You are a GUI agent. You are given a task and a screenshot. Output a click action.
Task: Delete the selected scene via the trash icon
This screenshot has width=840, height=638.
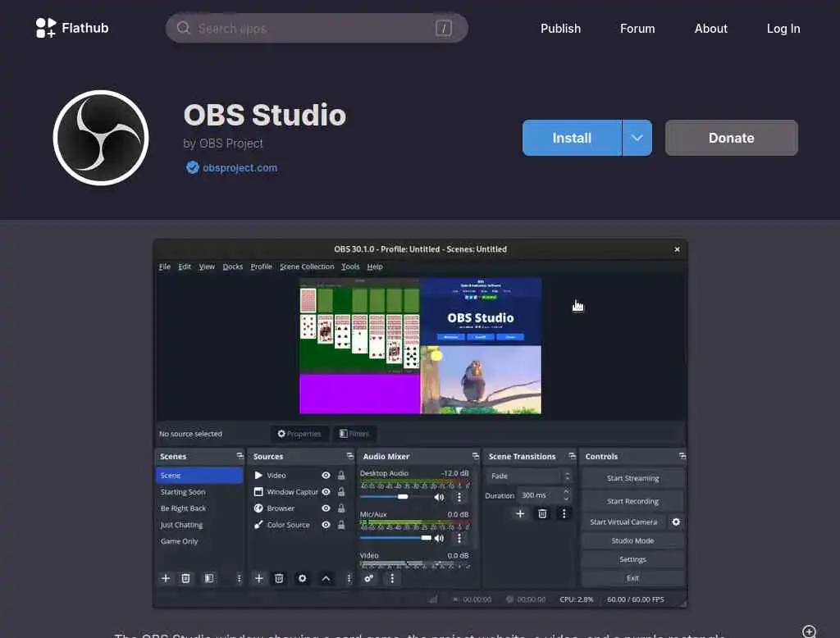click(185, 578)
